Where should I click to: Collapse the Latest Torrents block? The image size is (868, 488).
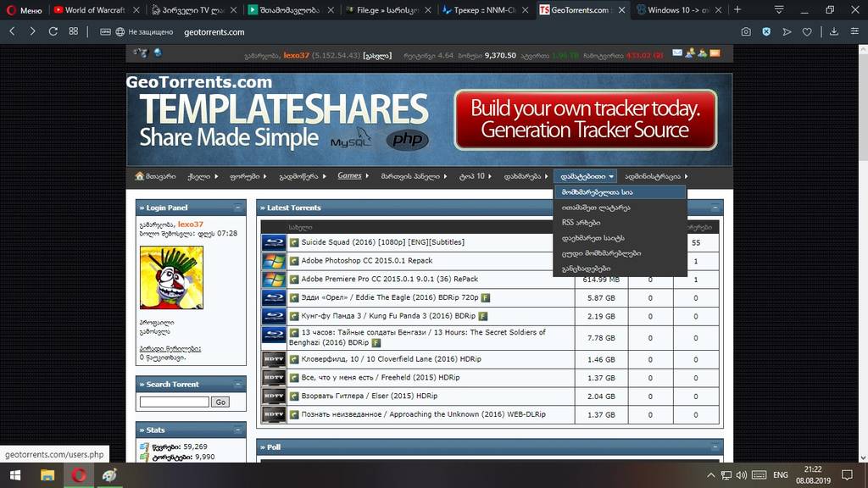pyautogui.click(x=715, y=208)
